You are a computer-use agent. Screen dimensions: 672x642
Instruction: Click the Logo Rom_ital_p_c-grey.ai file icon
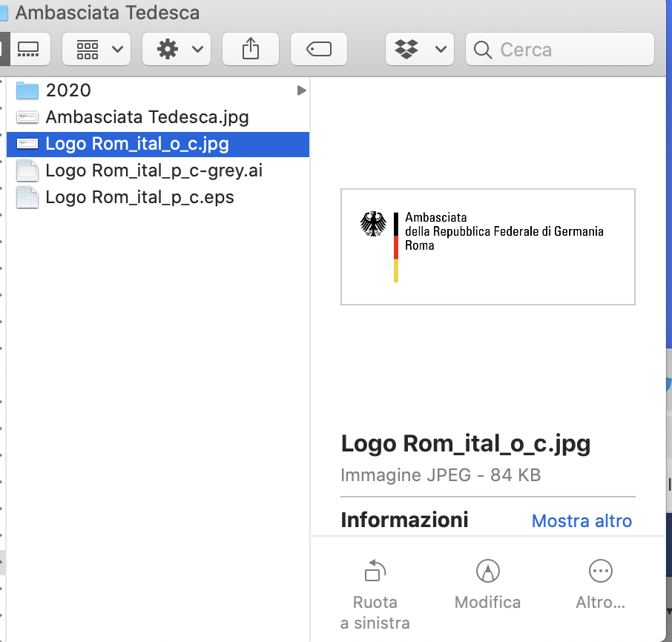pos(27,171)
